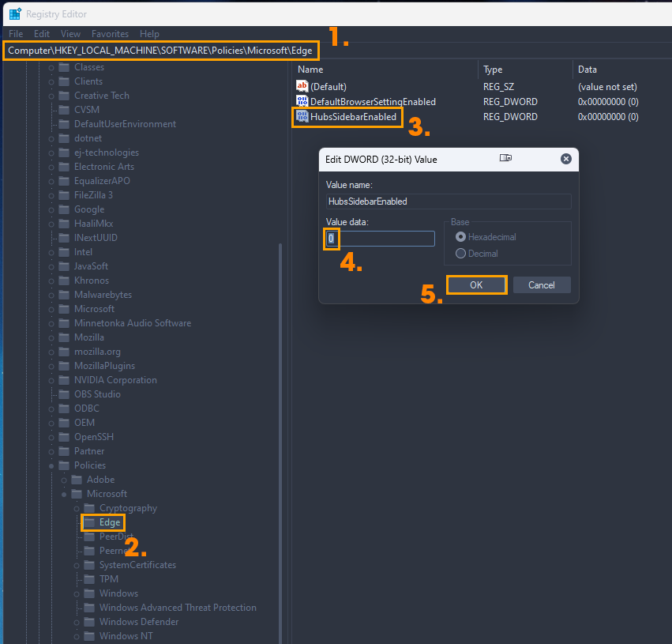This screenshot has width=672, height=644.
Task: Select the HubsSidebarEnabled DWORD icon
Action: pos(302,116)
